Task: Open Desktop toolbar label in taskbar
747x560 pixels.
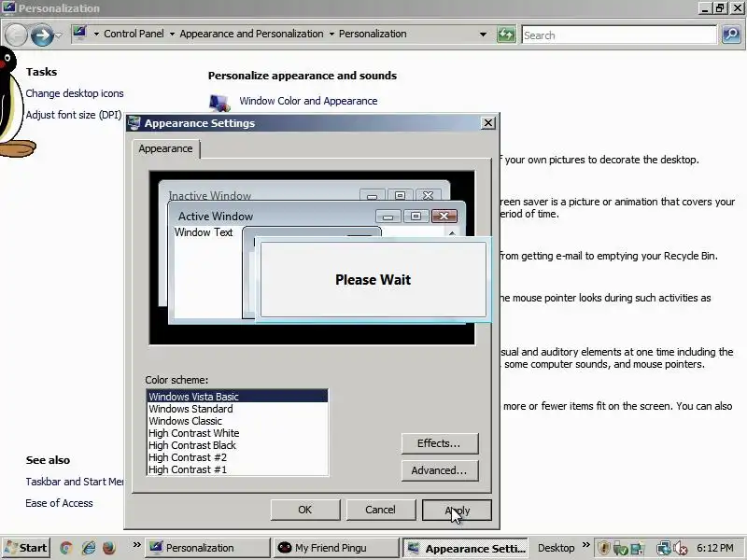Action: [x=556, y=548]
